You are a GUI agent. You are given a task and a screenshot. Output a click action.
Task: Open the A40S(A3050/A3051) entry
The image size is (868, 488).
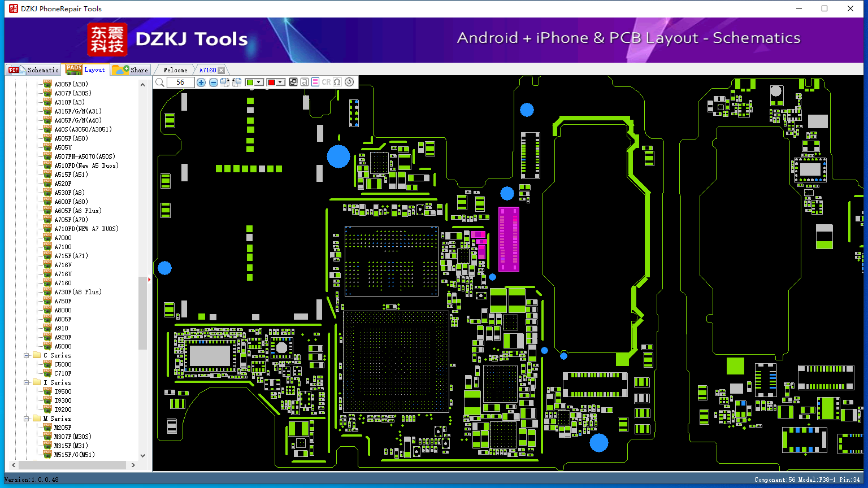pyautogui.click(x=83, y=129)
